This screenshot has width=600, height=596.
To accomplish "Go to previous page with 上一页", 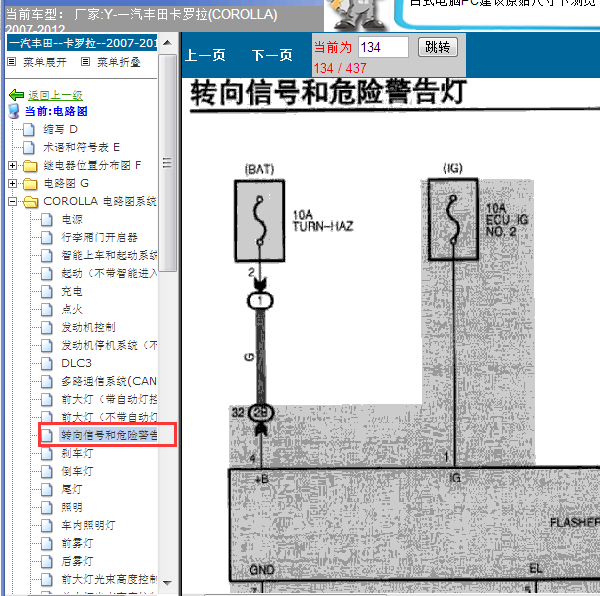I will (x=205, y=55).
